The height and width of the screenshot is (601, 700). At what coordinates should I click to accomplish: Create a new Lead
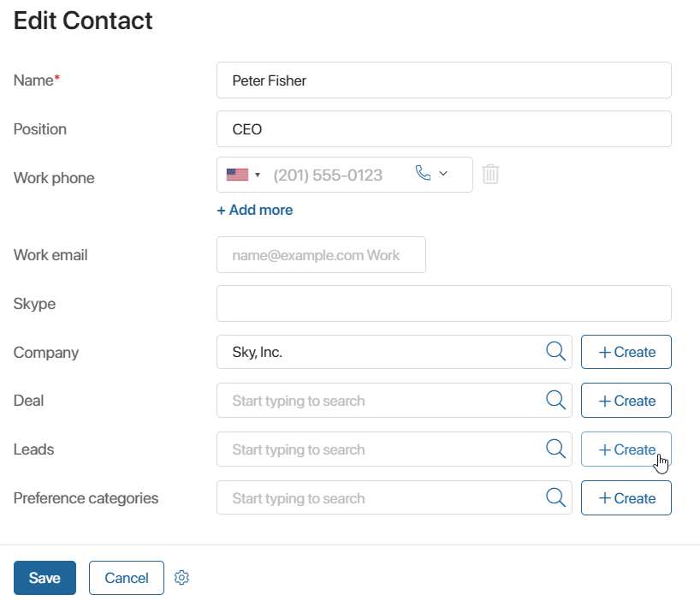(x=626, y=449)
